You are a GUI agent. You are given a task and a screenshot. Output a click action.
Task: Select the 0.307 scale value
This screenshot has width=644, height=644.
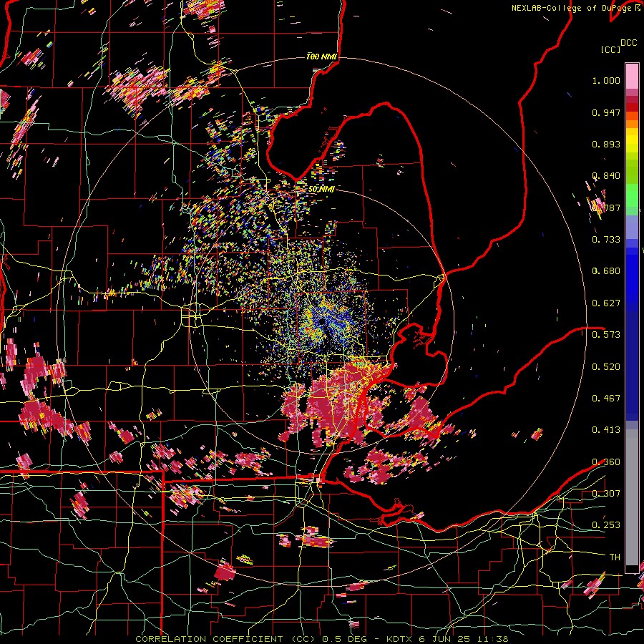tap(606, 494)
